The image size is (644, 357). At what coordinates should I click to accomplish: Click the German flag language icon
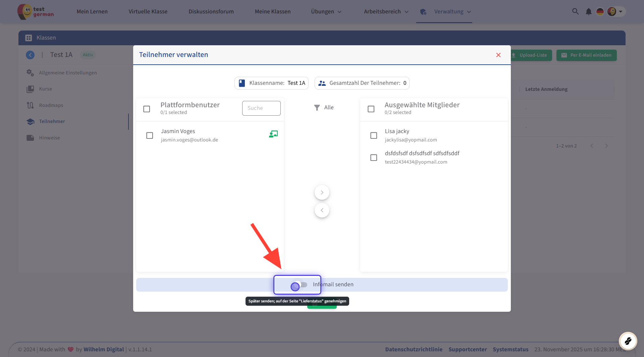click(x=600, y=12)
